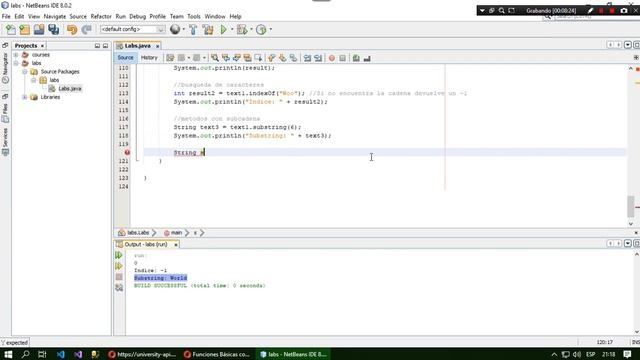The width and height of the screenshot is (640, 360).
Task: Click the Open Project toolbar icon
Action: point(39,29)
